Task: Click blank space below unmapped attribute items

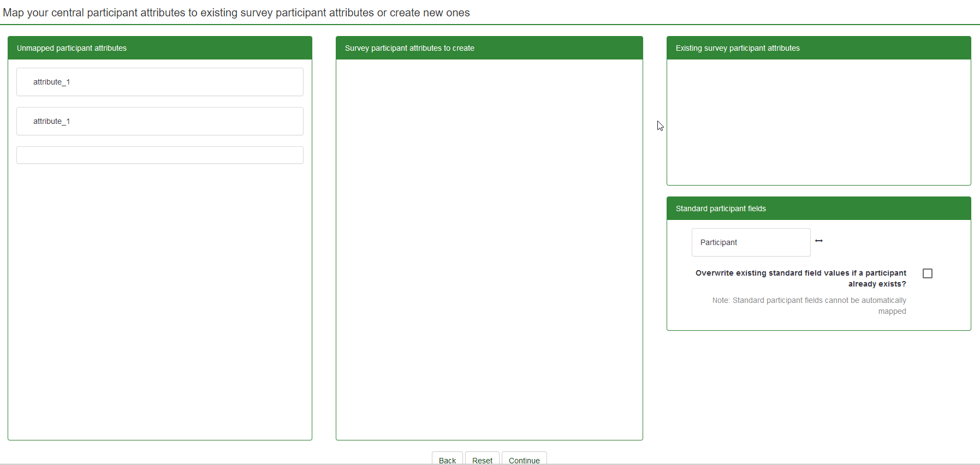Action: [x=159, y=300]
